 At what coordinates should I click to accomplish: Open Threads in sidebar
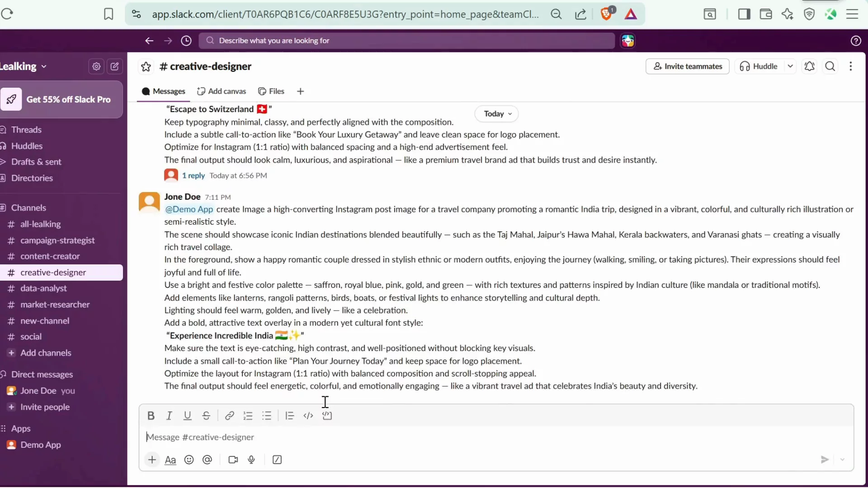26,130
